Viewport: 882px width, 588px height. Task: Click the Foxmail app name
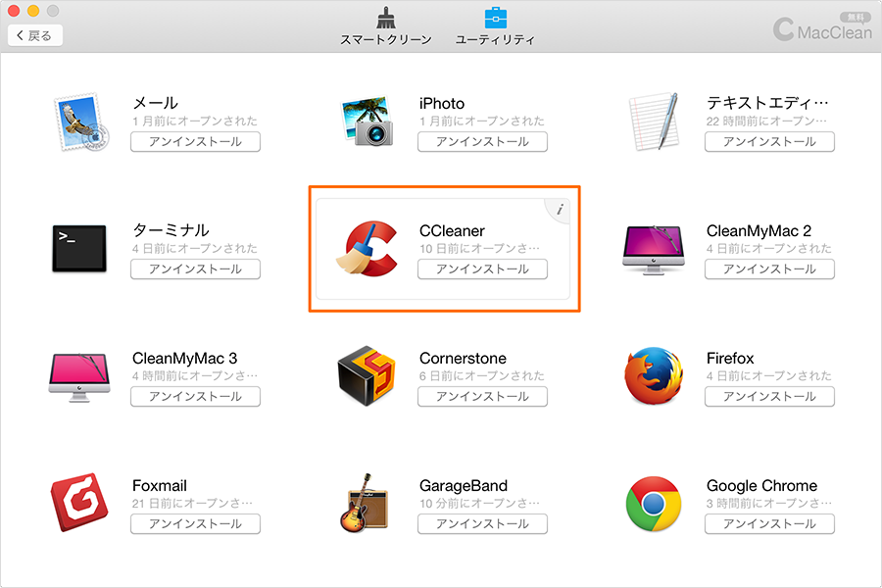tap(159, 486)
